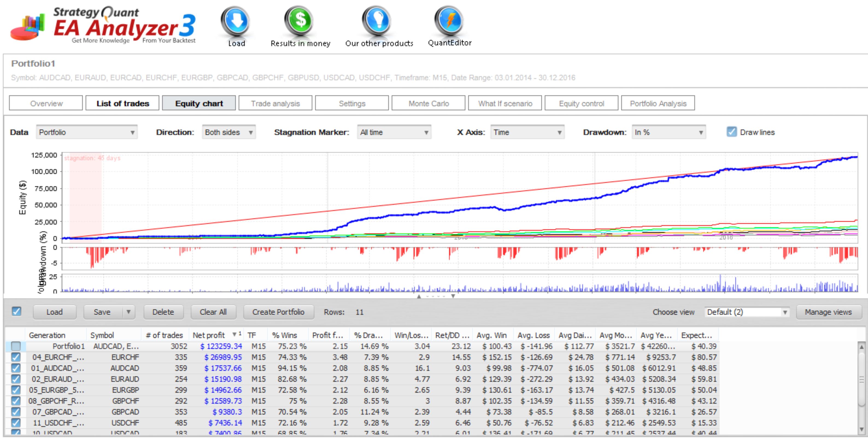Click the GBPCAD symbol cell

[x=125, y=412]
